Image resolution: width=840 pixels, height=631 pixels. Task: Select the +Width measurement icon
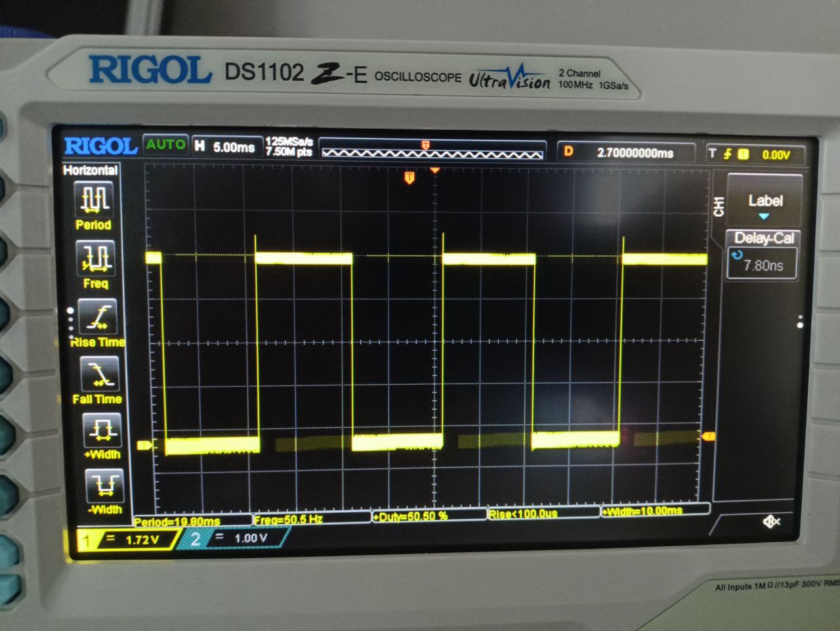click(x=102, y=430)
